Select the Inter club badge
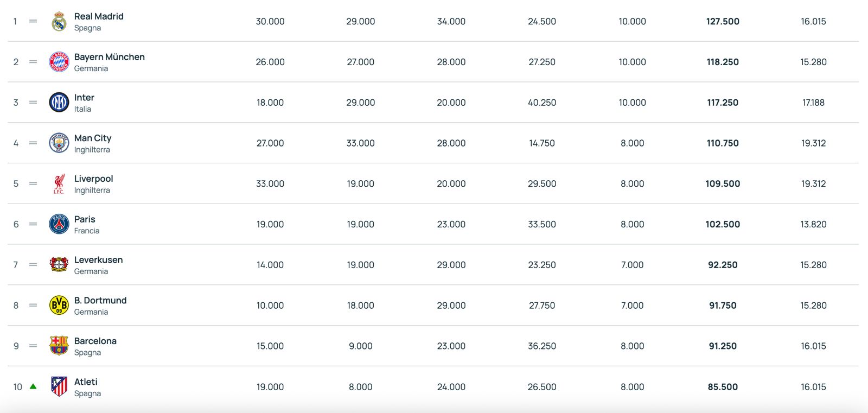 pyautogui.click(x=59, y=103)
